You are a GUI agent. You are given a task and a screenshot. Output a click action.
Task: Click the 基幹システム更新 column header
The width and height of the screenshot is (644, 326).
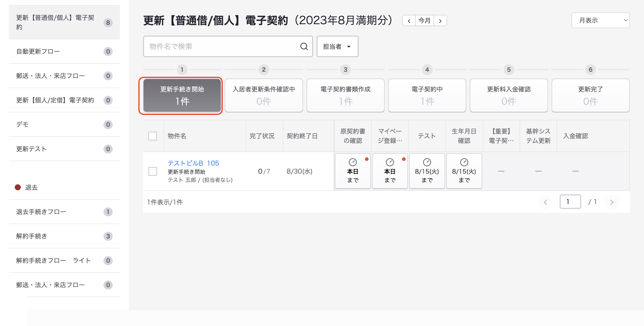click(538, 136)
